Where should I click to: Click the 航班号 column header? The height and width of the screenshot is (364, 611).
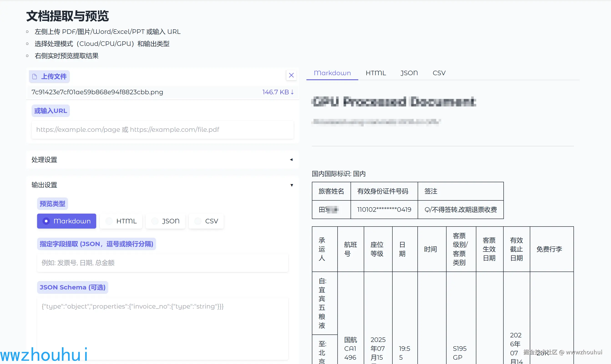coord(351,249)
